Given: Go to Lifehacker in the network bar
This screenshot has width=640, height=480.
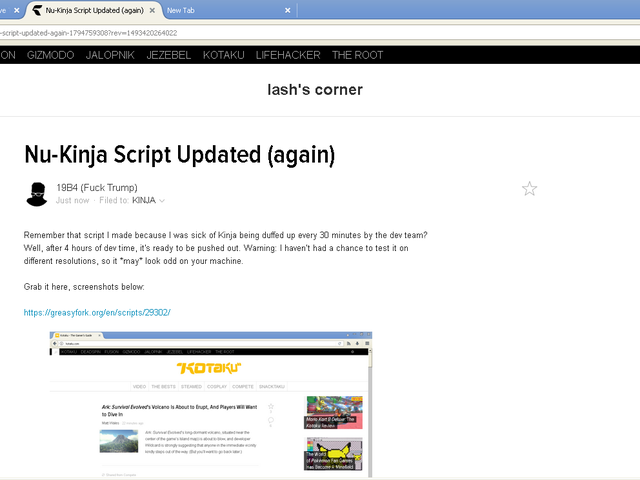Looking at the screenshot, I should coord(288,55).
